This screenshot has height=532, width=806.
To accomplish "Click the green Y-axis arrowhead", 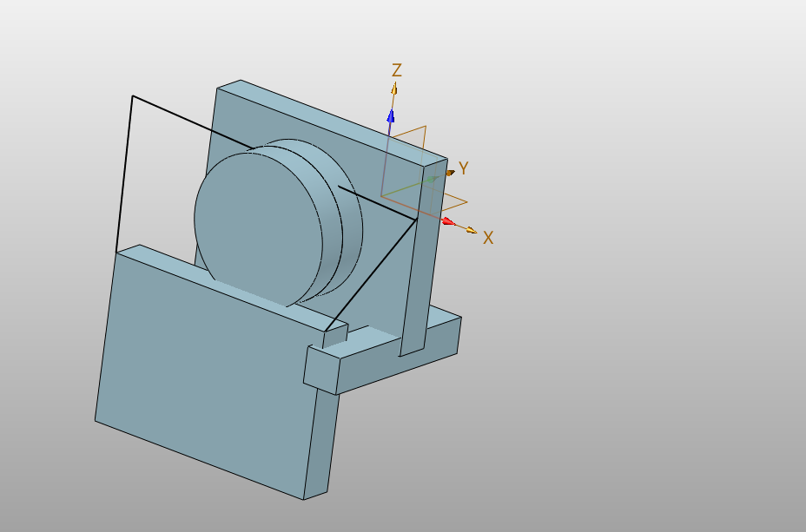I will pos(433,180).
